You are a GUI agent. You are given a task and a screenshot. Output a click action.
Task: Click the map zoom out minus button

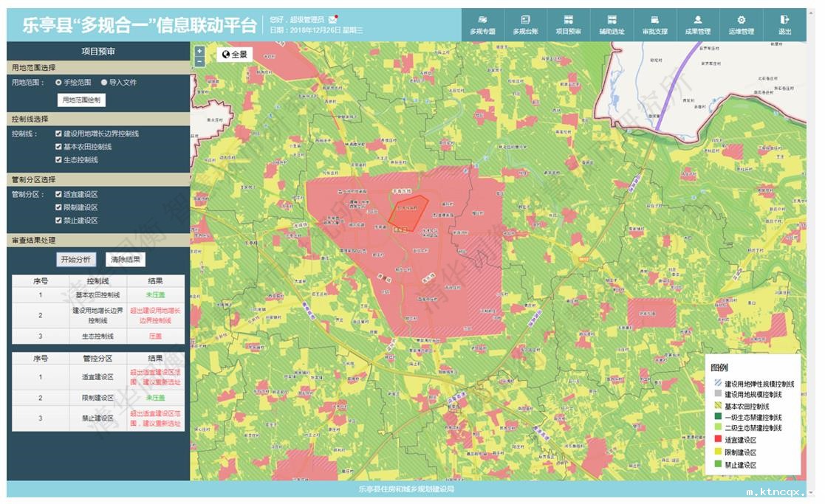click(199, 62)
